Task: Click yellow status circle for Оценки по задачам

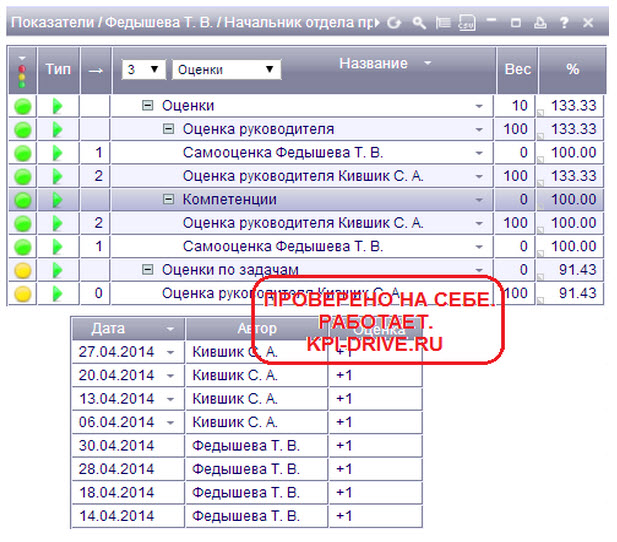Action: [x=22, y=270]
